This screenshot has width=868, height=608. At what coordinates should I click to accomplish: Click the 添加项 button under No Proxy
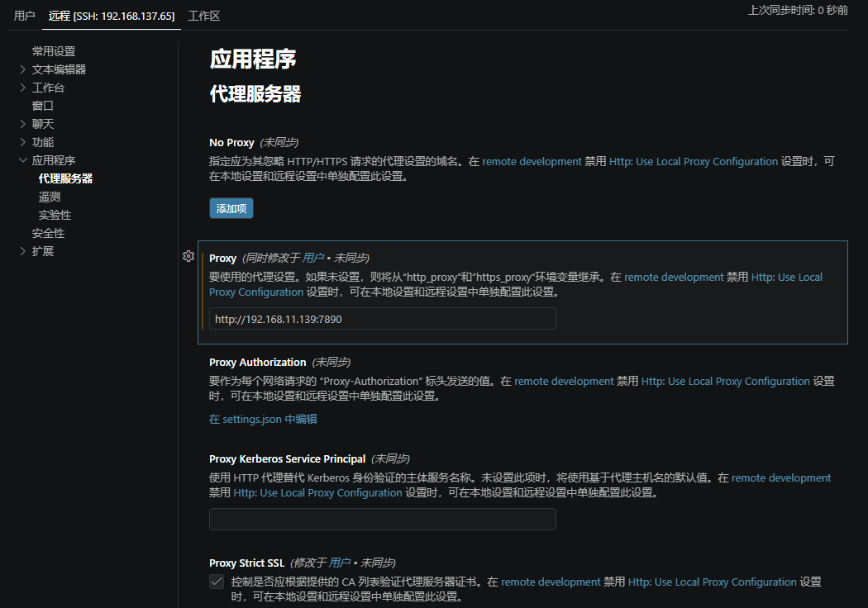(231, 208)
